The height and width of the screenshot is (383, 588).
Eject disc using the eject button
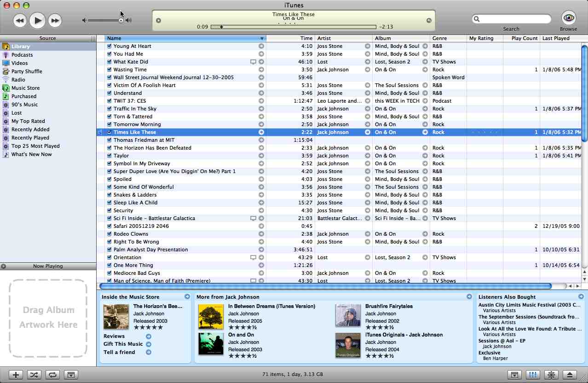click(569, 375)
